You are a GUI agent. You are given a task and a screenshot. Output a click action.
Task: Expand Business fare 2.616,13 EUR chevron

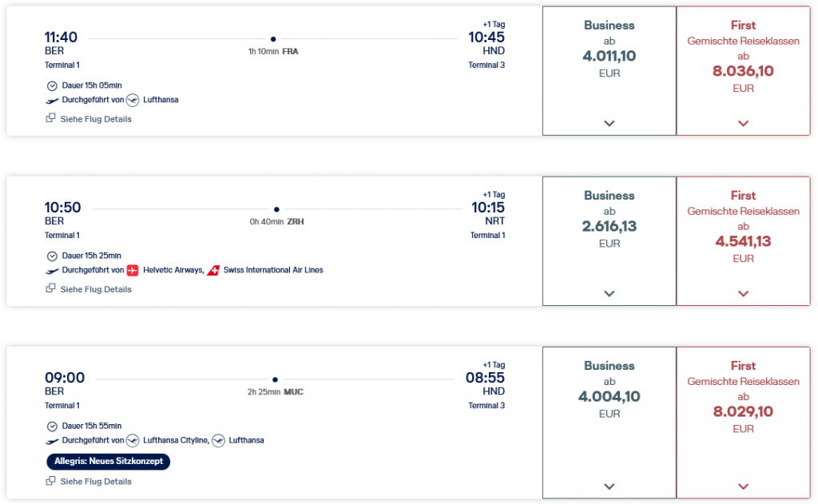click(610, 293)
